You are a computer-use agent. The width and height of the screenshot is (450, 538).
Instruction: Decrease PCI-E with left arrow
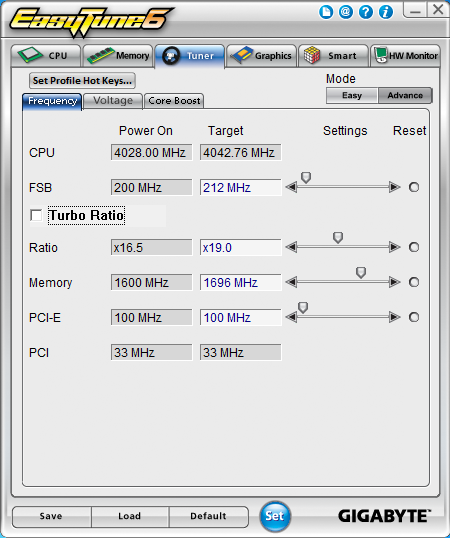coord(291,317)
